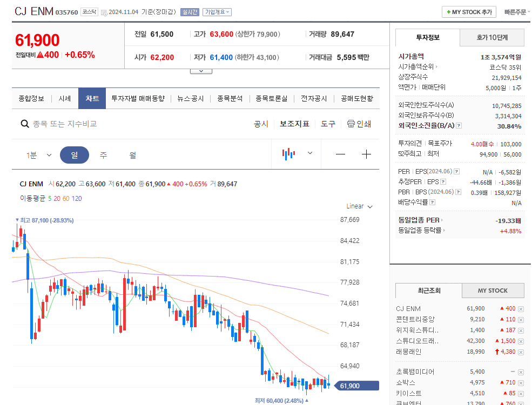Select the 투자정보 tab
The width and height of the screenshot is (532, 405).
[x=428, y=37]
